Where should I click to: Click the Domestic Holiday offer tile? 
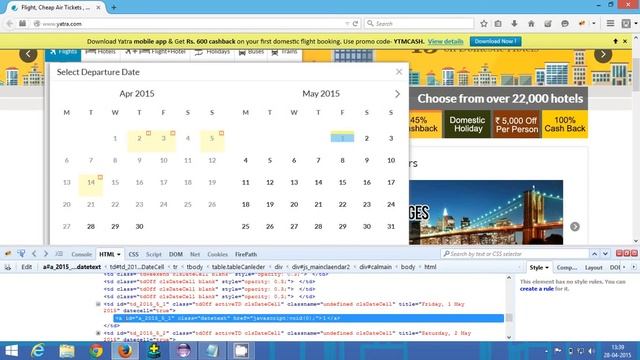467,124
